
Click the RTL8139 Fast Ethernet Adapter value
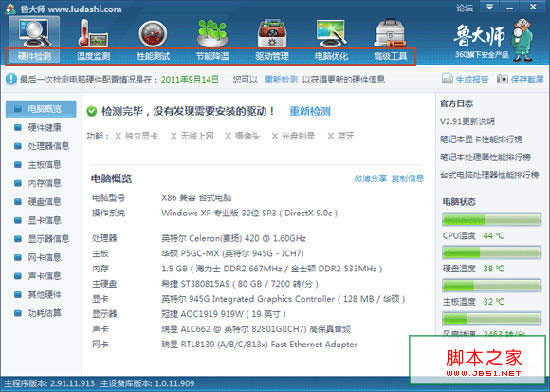click(x=259, y=344)
